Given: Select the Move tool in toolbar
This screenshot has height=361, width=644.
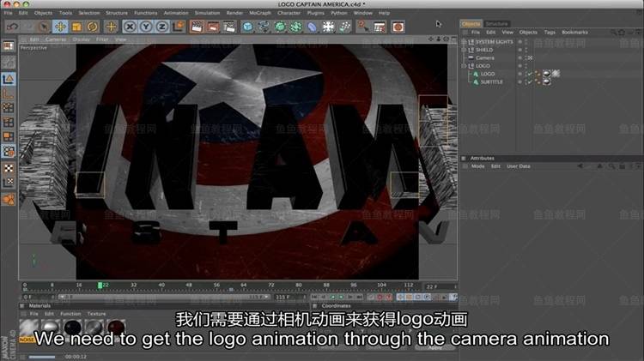Looking at the screenshot, I should coord(59,27).
